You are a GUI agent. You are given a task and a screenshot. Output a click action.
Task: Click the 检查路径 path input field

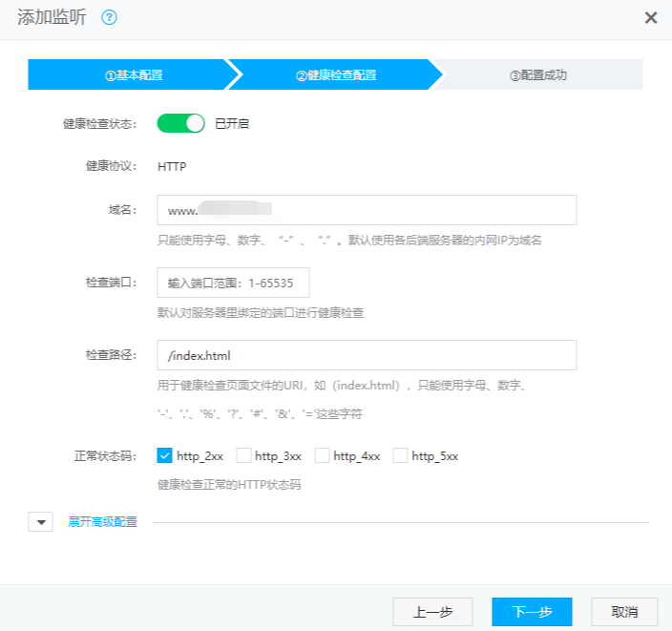(367, 355)
